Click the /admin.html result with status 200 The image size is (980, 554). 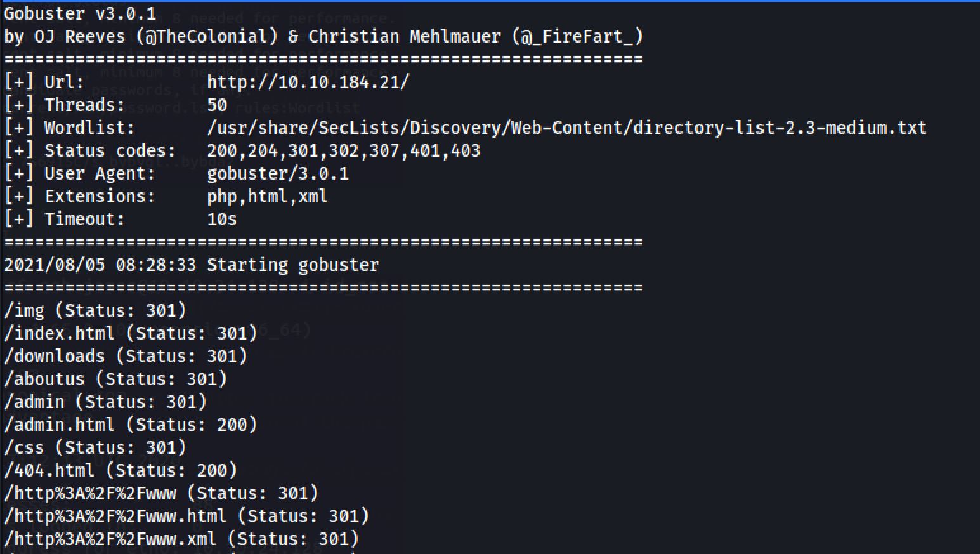tap(131, 425)
